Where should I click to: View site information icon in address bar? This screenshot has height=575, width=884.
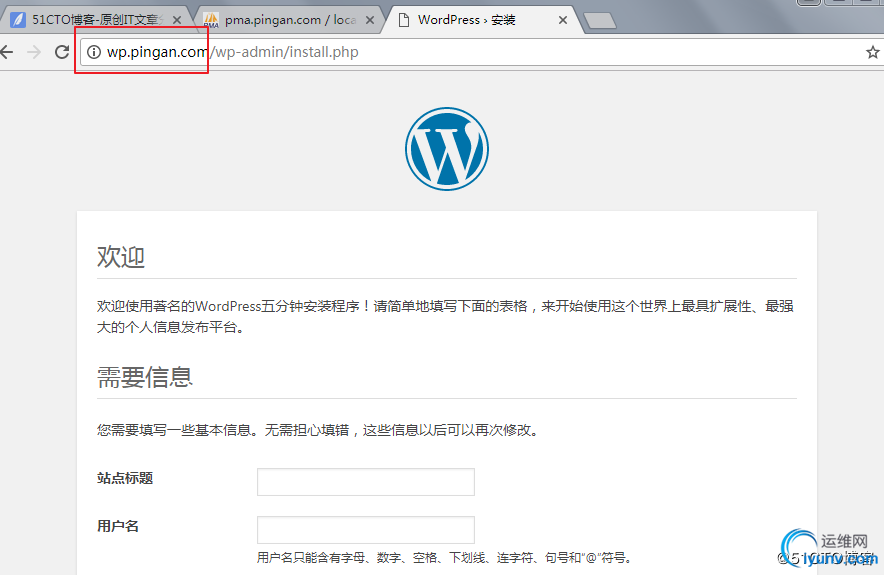coord(94,52)
